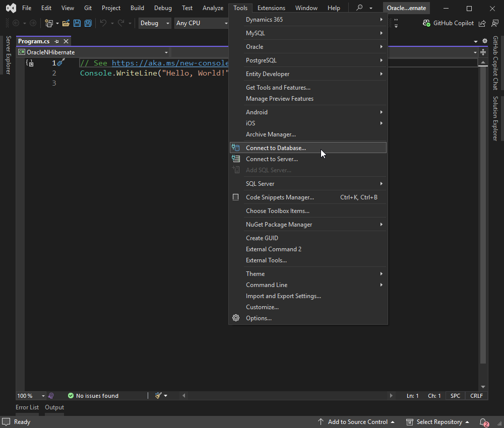Open the Debug configuration dropdown

tap(155, 23)
